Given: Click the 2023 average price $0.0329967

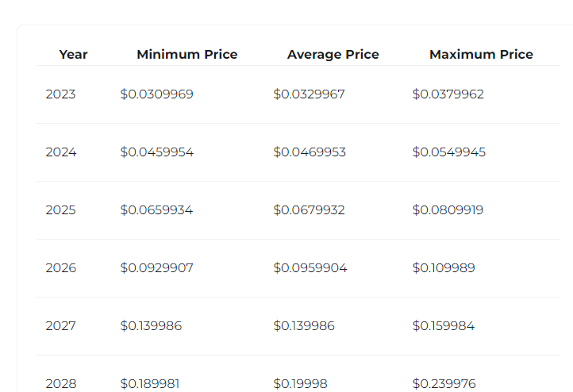Looking at the screenshot, I should pos(310,94).
